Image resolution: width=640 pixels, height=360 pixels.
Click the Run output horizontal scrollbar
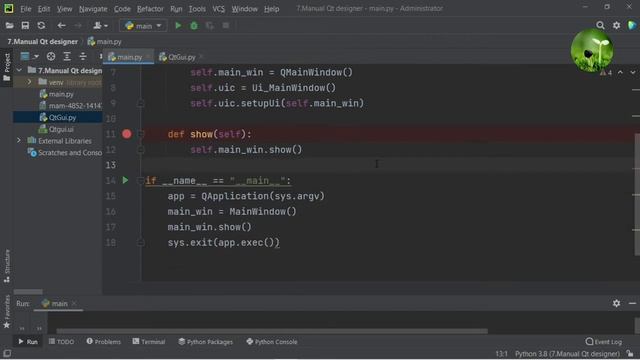271,331
